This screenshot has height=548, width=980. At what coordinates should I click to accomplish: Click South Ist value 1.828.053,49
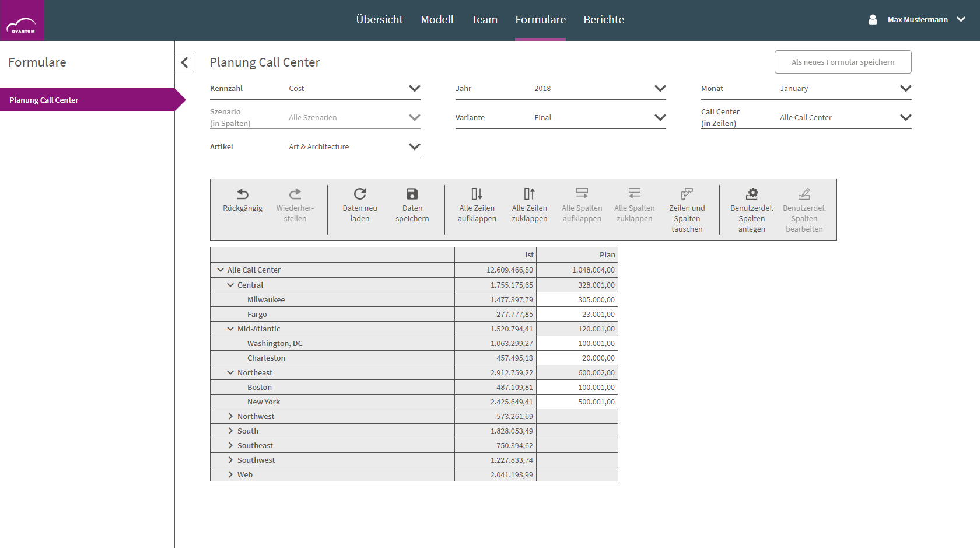(x=495, y=431)
